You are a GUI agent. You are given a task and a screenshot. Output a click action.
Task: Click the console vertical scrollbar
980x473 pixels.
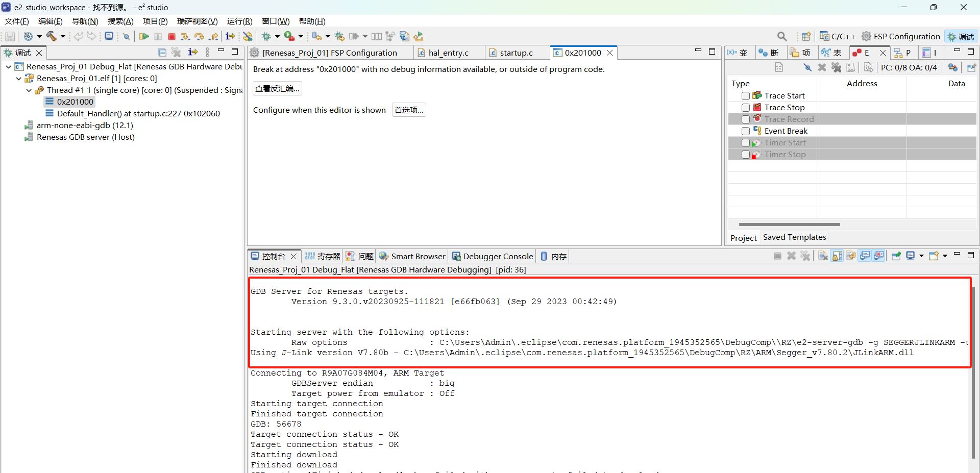click(973, 372)
